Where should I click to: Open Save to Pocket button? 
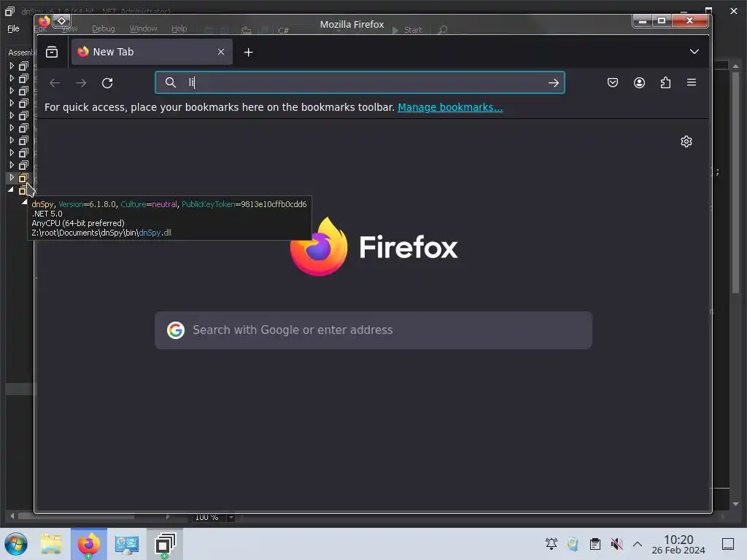(x=613, y=83)
